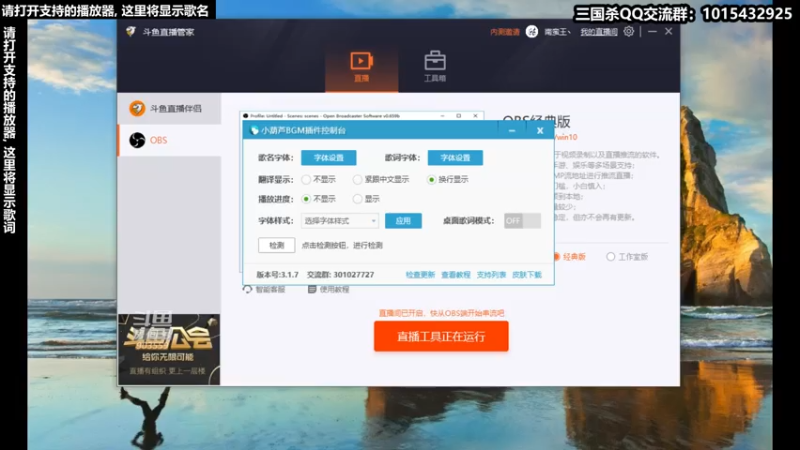Click the 斗鱼公会 banner thumbnail
The image size is (800, 450).
169,349
